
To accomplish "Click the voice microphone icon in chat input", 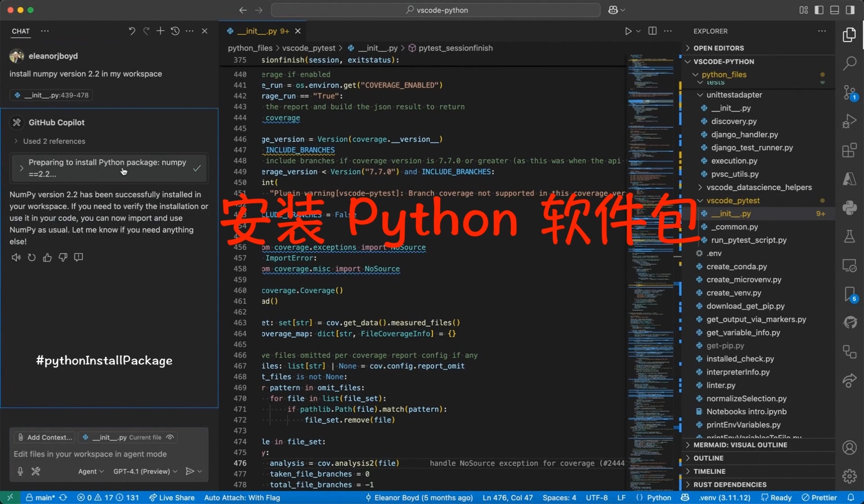I will pyautogui.click(x=20, y=471).
